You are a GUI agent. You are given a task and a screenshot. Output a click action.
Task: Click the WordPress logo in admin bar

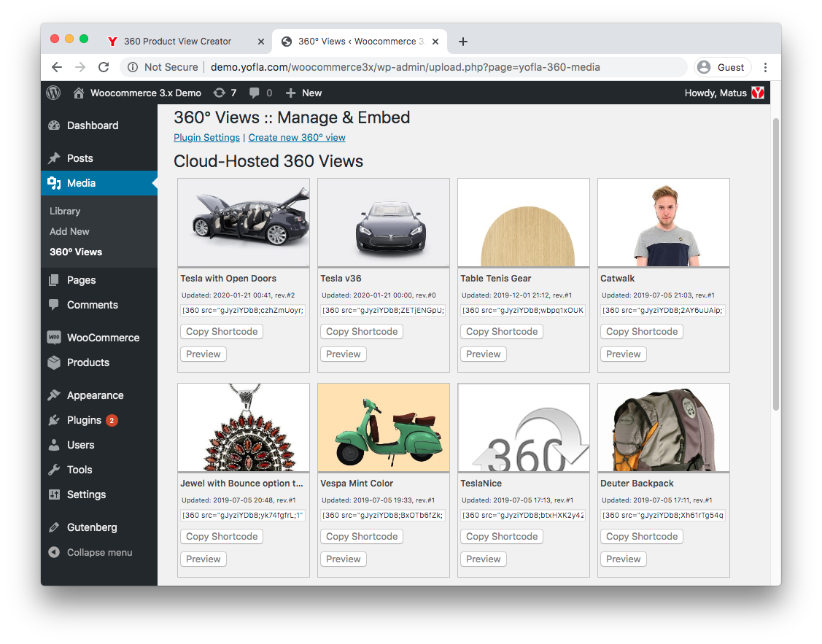click(53, 93)
